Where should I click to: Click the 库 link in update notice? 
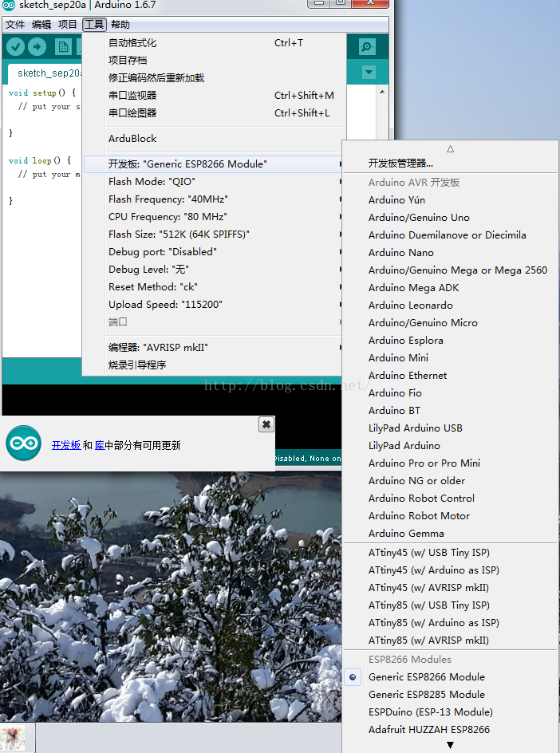[x=100, y=445]
